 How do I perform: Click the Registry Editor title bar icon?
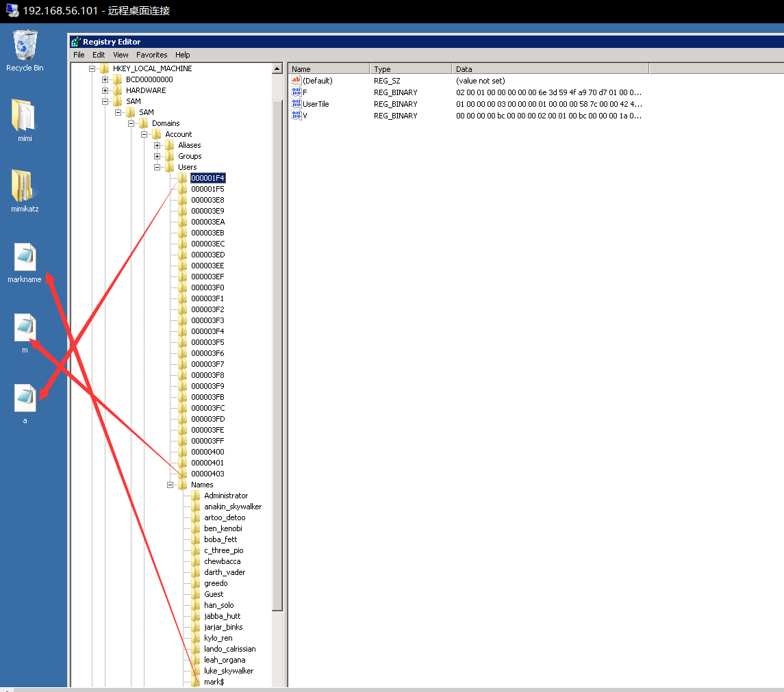[x=76, y=42]
